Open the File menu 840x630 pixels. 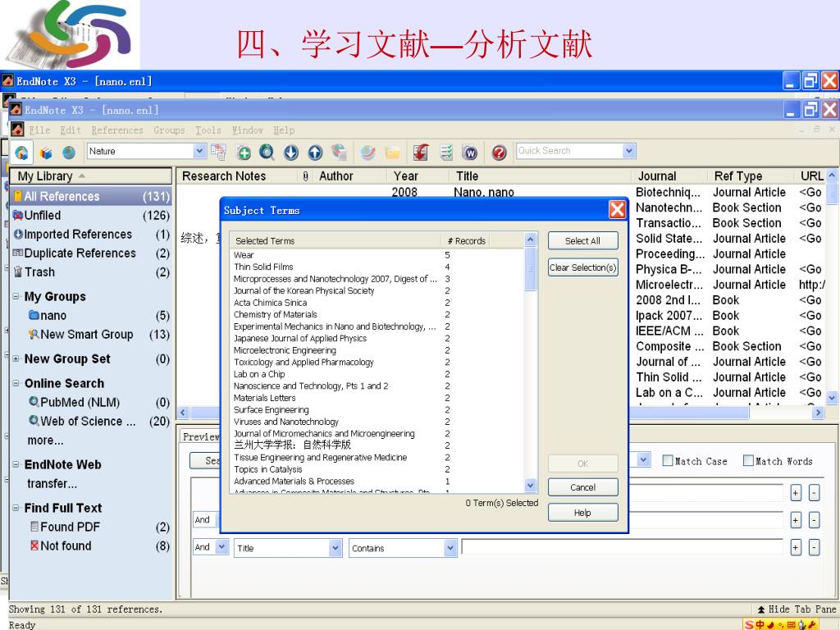[x=39, y=130]
